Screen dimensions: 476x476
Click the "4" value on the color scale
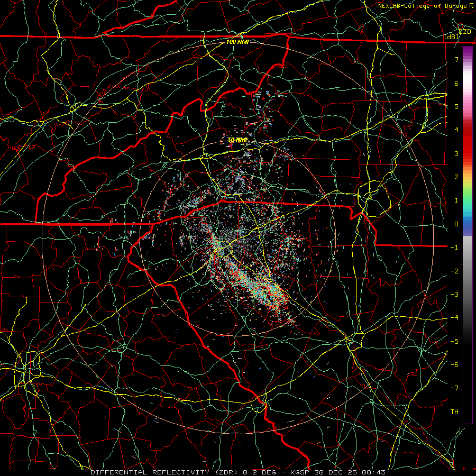456,130
